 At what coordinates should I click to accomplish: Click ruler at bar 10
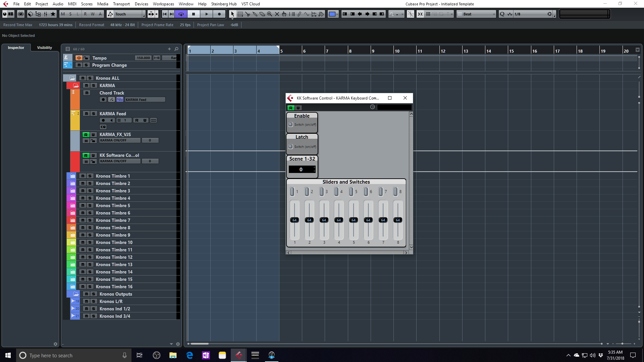pyautogui.click(x=397, y=51)
